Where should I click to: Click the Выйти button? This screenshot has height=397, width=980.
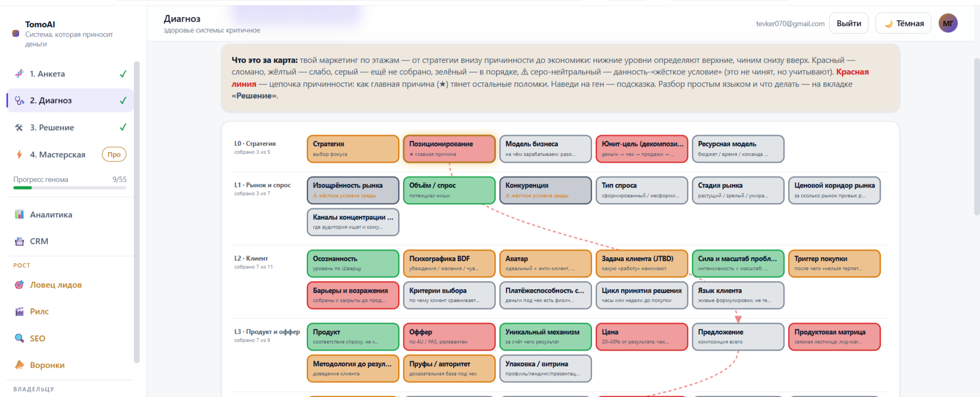tap(849, 23)
